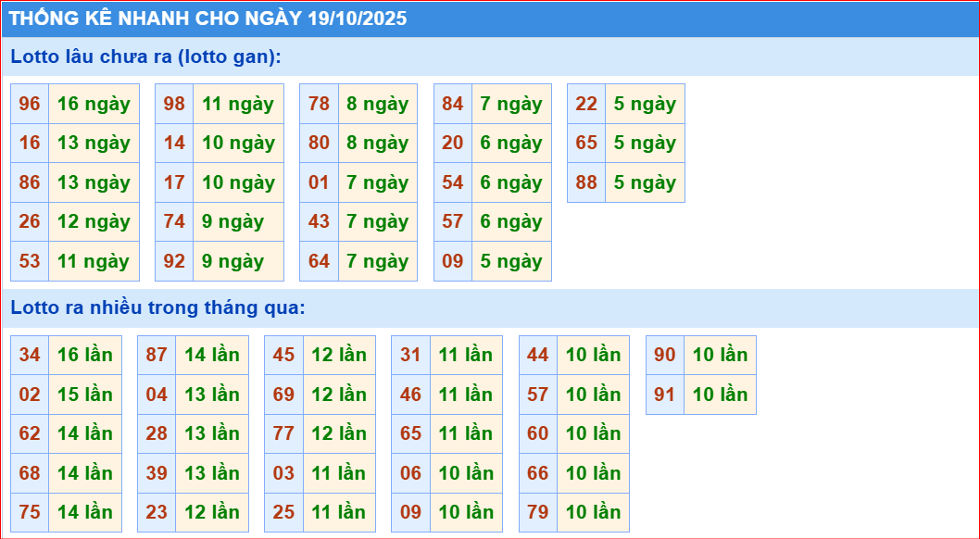Click lotto number 87
The width and height of the screenshot is (980, 539).
(x=157, y=355)
